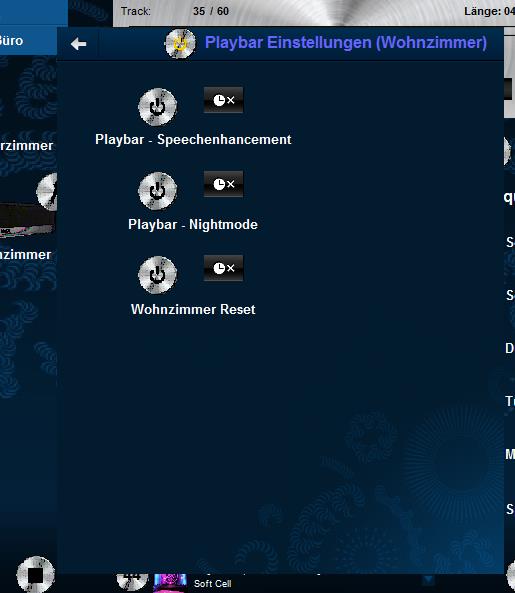
Task: Stop playback with the square stop button
Action: point(36,575)
